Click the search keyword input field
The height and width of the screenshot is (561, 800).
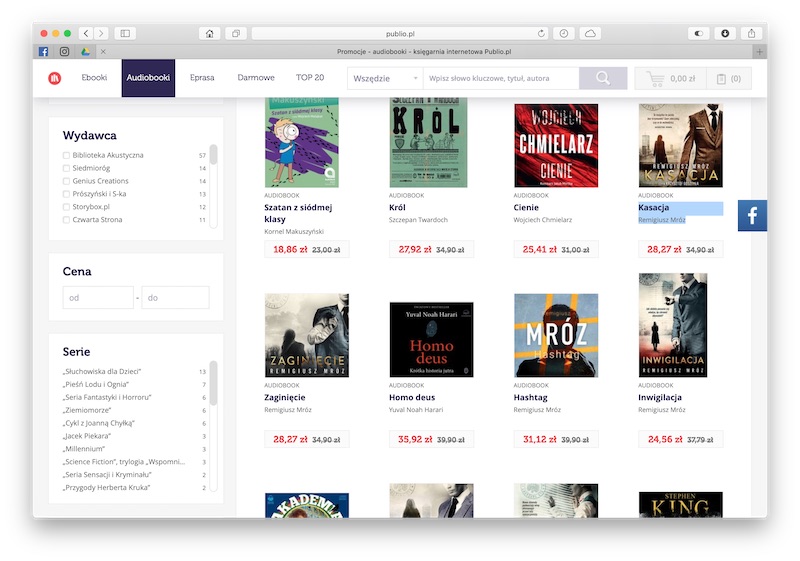click(501, 78)
